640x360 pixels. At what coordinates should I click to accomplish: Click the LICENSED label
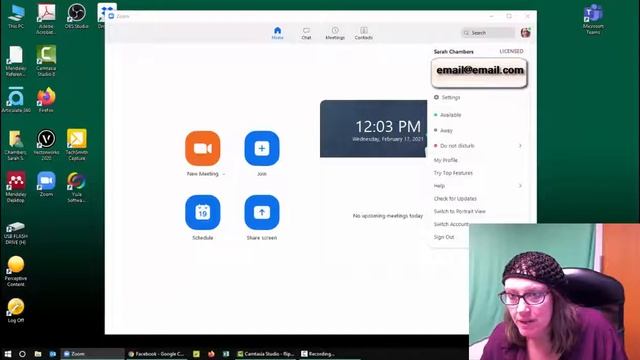click(x=511, y=51)
